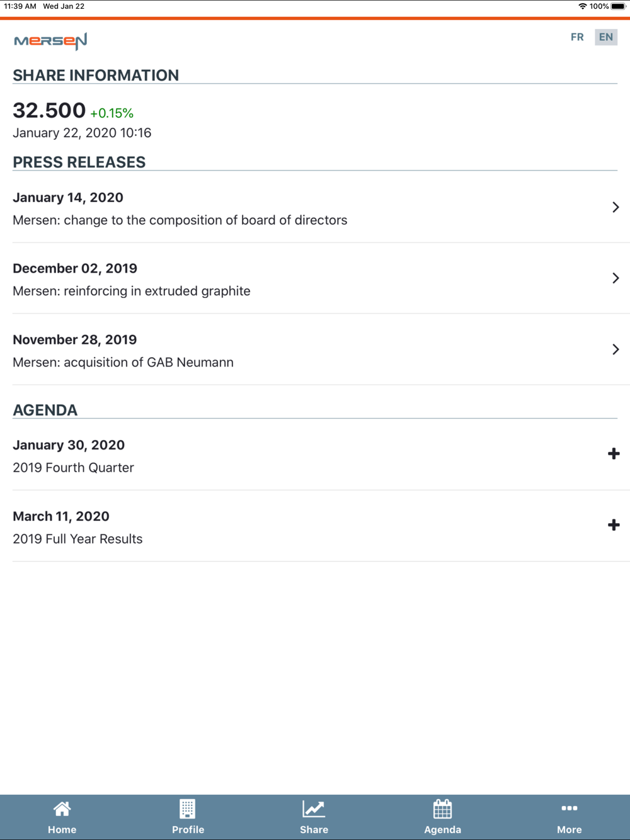Screen dimensions: 630x840
Task: Open the December 02, 2019 release chevron
Action: pos(616,278)
